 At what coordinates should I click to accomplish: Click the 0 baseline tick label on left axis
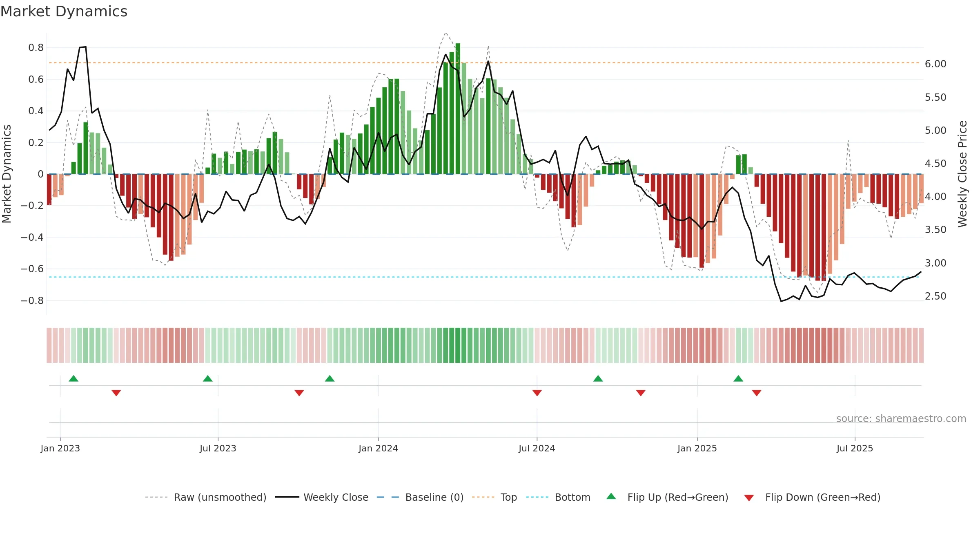40,174
